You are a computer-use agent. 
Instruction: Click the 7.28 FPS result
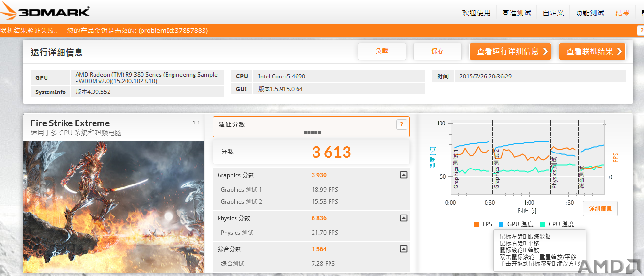coord(323,264)
